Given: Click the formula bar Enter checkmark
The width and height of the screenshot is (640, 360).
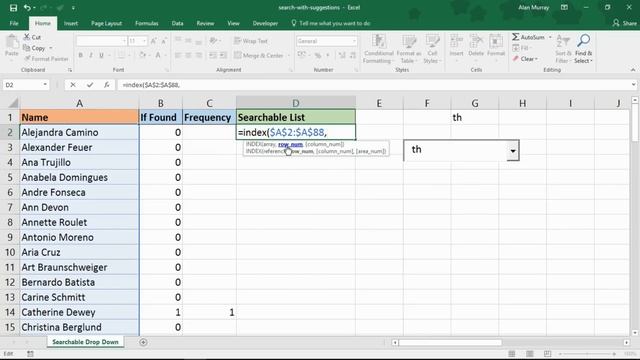Looking at the screenshot, I should tap(90, 85).
